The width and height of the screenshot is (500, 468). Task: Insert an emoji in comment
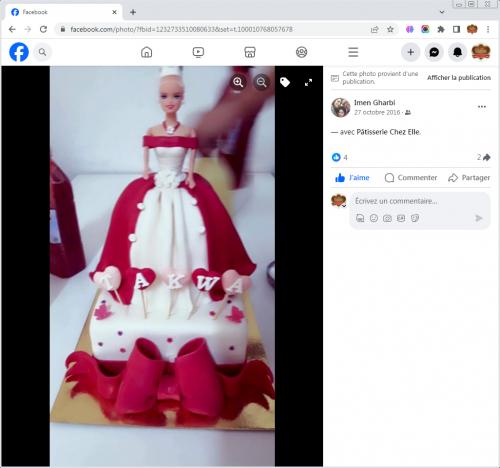tap(374, 218)
